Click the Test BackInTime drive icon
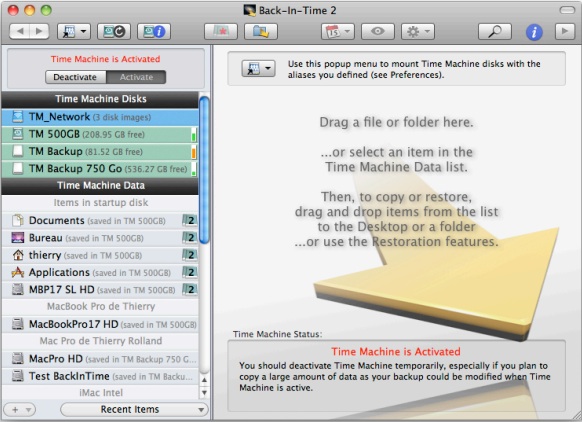582x422 pixels. [17, 376]
